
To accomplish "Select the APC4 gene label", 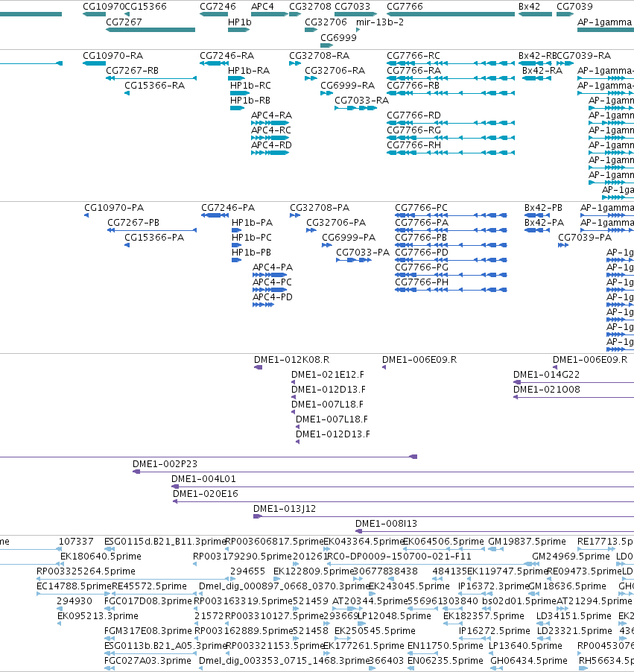I will click(262, 7).
